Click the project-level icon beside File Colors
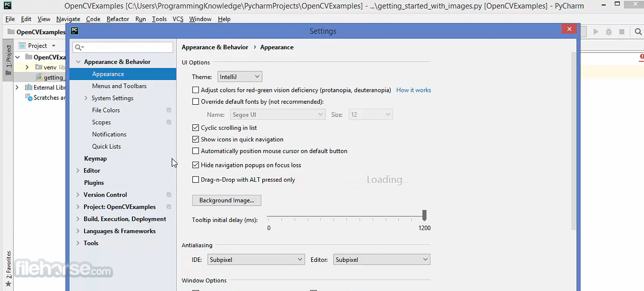Viewport: 644px width, 291px height. (x=169, y=110)
